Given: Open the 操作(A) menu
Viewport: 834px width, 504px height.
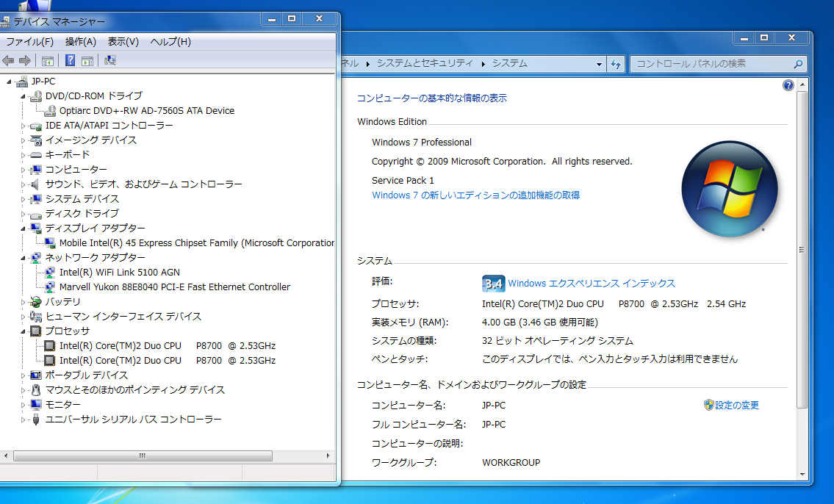Looking at the screenshot, I should coord(80,41).
